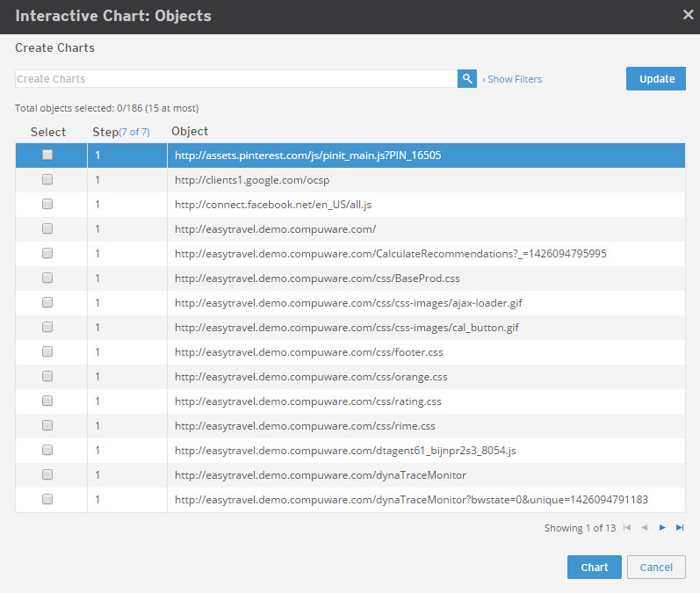Sort by the Object column header

click(190, 131)
